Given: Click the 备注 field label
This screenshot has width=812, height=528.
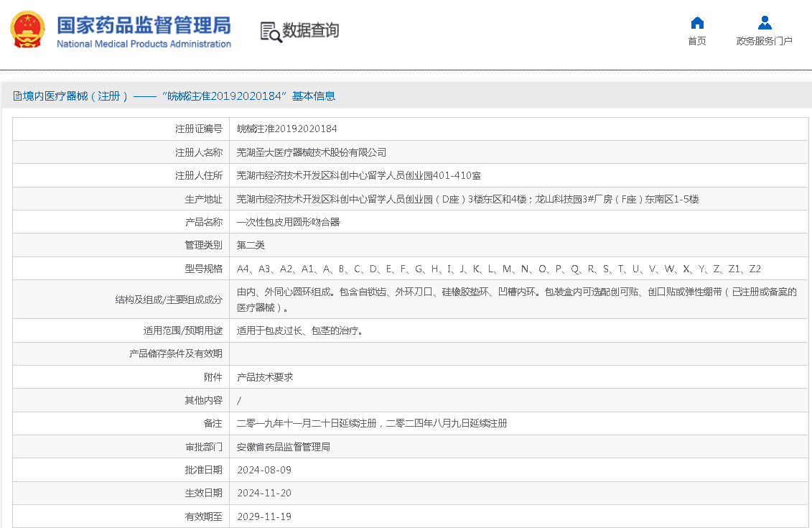Looking at the screenshot, I should (x=213, y=423).
